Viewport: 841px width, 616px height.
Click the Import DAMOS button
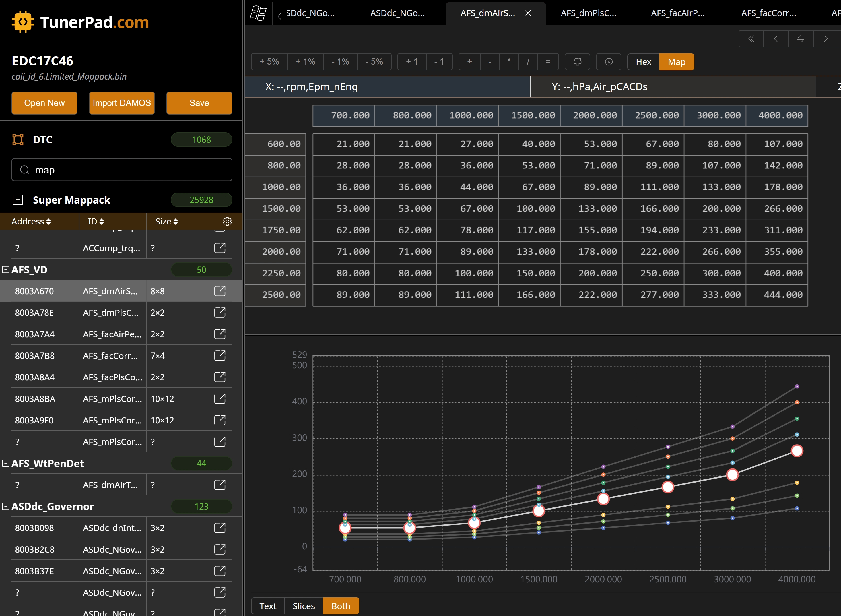pos(122,103)
